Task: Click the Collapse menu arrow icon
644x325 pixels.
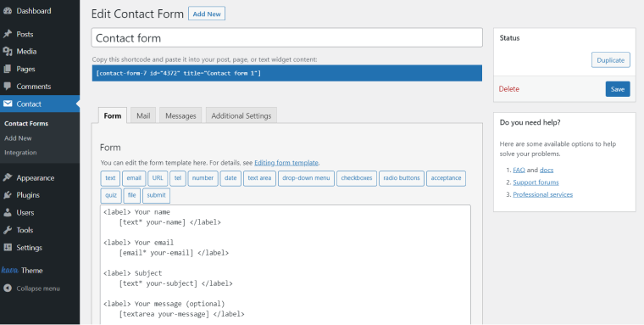Action: (8, 288)
